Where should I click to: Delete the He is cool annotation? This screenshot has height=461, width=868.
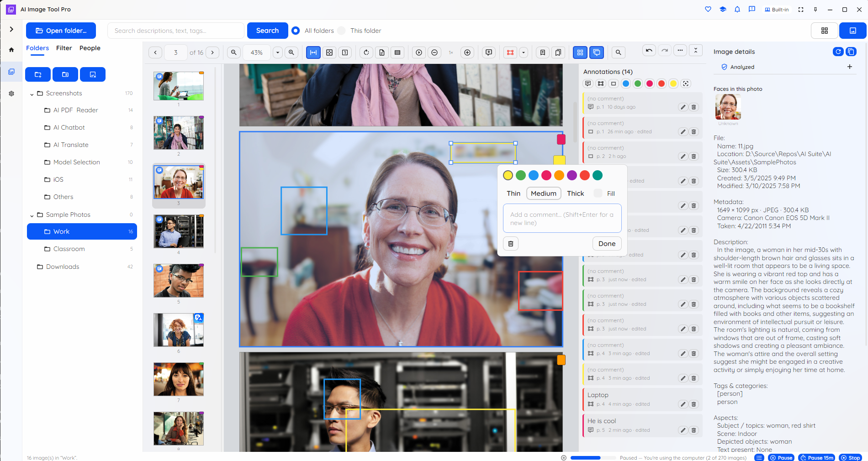[693, 430]
